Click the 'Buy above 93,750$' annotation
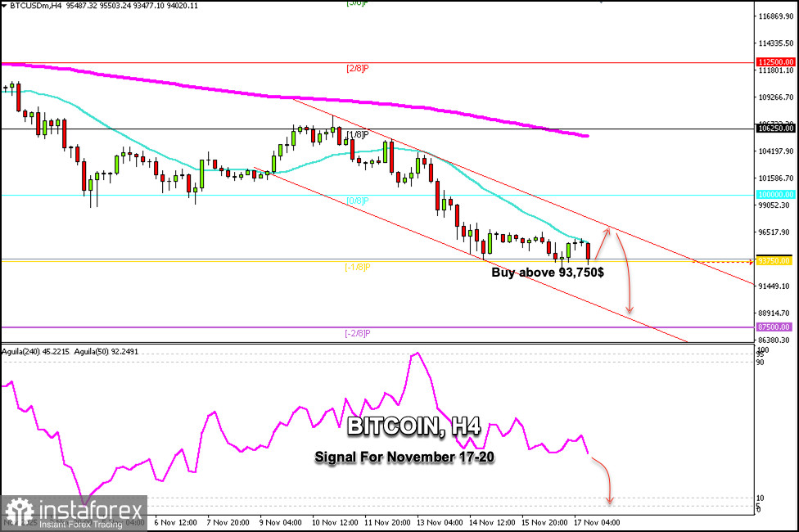The height and width of the screenshot is (532, 799). pos(547,273)
